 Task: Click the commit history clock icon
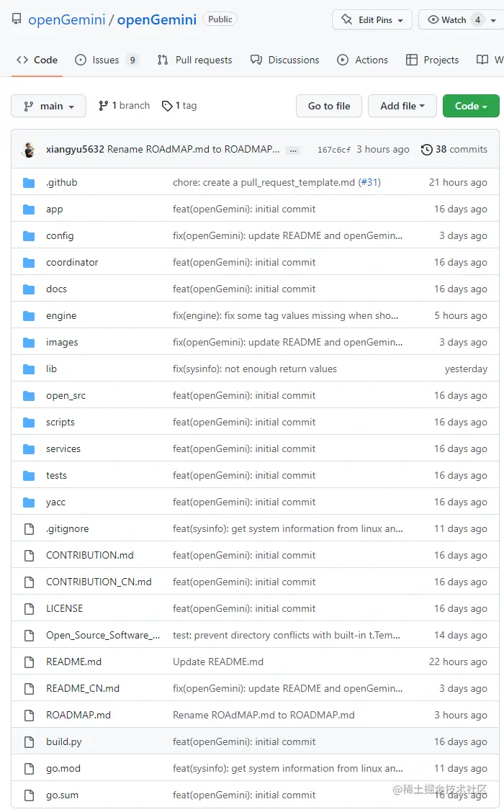tap(426, 150)
